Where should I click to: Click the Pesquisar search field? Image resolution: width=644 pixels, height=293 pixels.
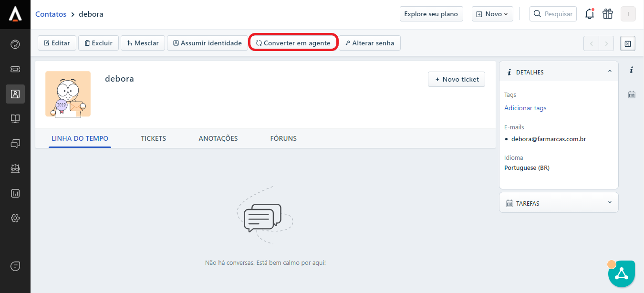pyautogui.click(x=553, y=14)
